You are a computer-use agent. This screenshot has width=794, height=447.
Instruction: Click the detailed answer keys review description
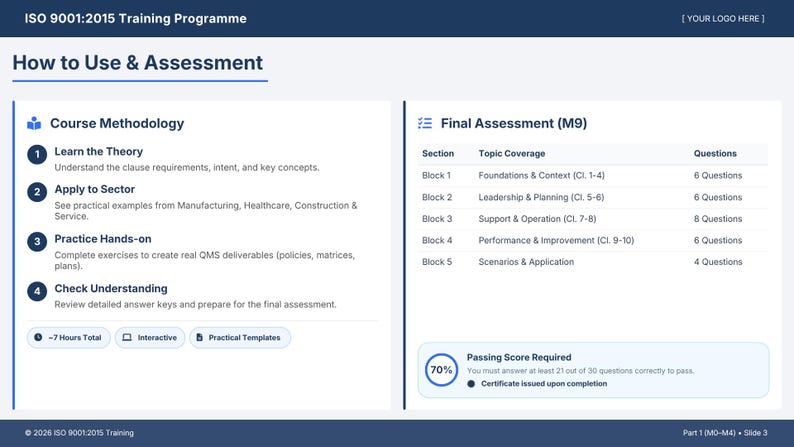(x=195, y=304)
